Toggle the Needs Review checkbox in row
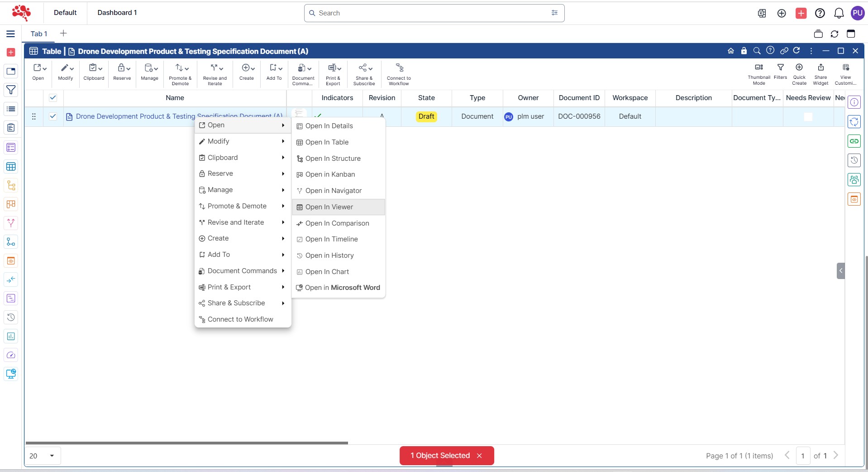868x472 pixels. coord(808,117)
